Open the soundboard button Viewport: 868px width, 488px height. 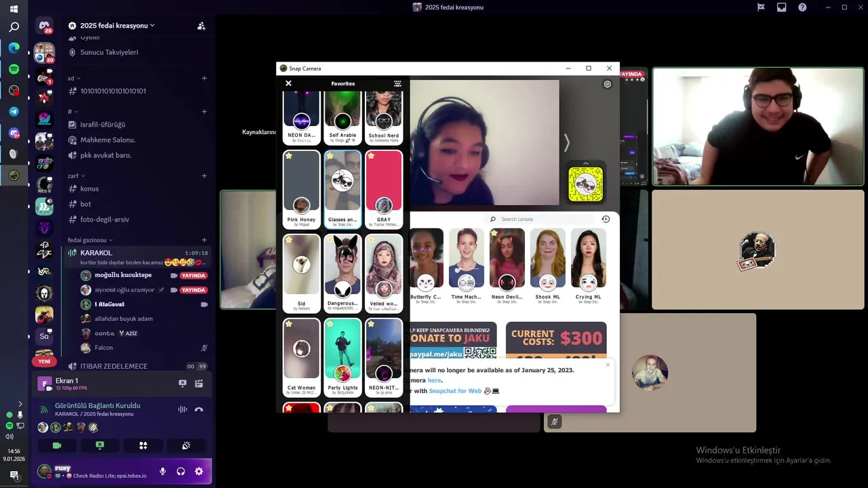(x=186, y=445)
